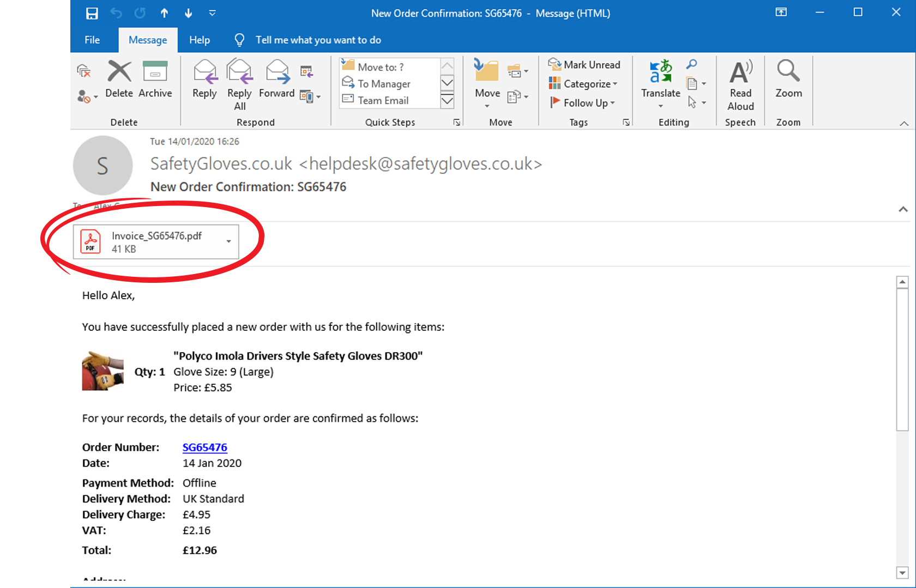Click the Redo icon in quick access toolbar

coord(140,13)
